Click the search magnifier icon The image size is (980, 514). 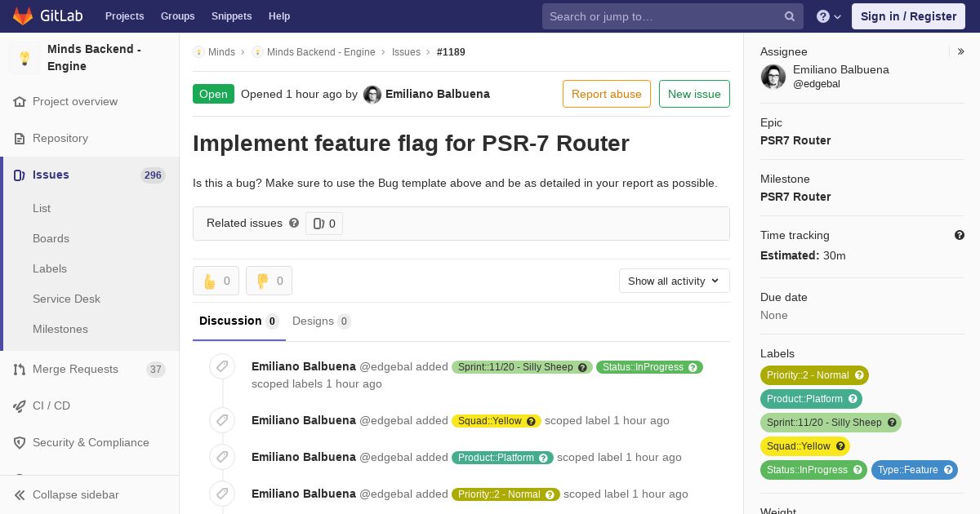(790, 16)
